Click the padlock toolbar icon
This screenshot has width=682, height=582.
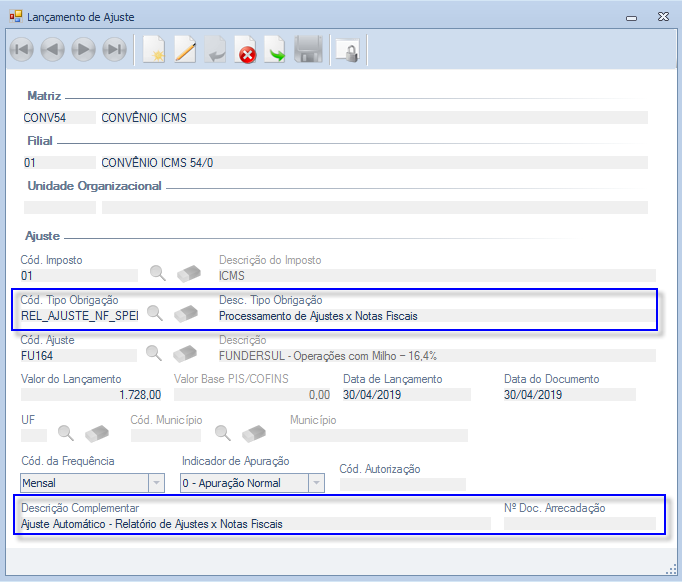coord(346,50)
